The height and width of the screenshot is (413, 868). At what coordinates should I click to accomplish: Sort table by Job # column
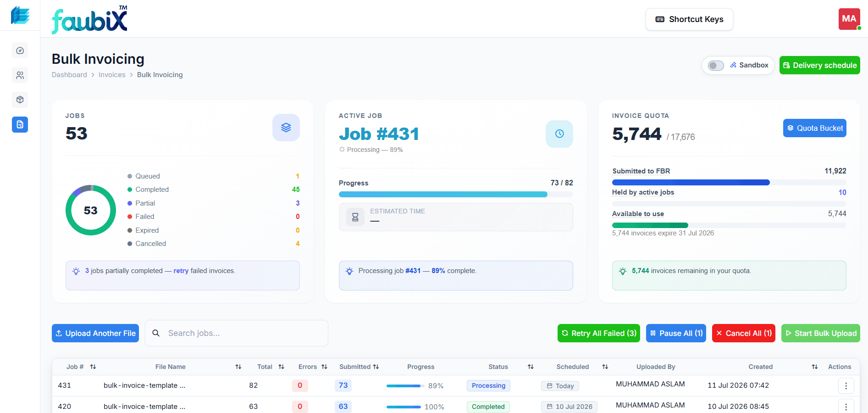[x=93, y=367]
